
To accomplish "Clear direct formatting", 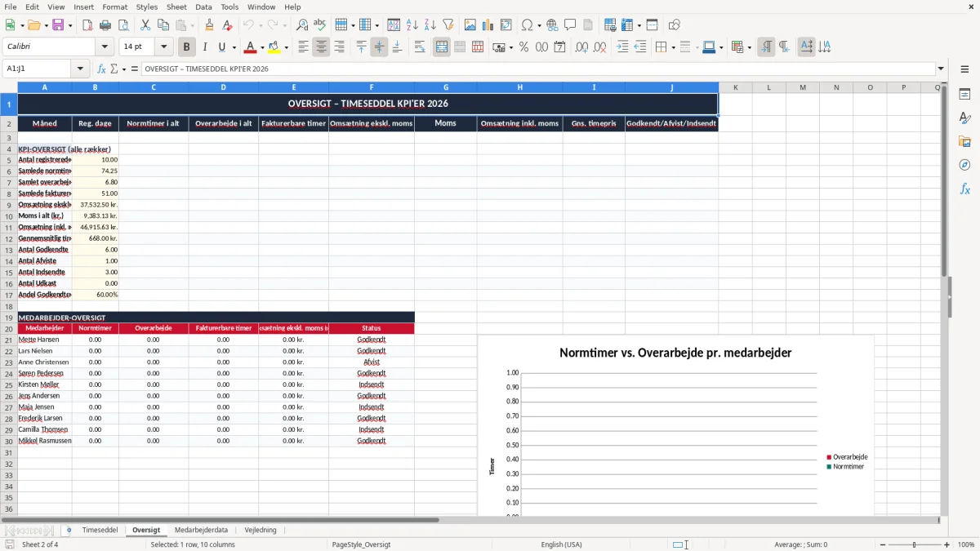I will tap(227, 25).
